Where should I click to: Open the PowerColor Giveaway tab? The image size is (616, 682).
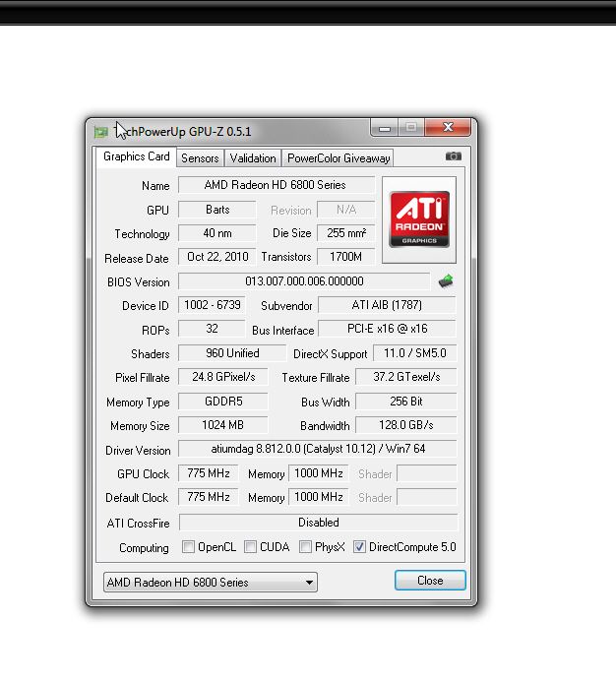coord(339,158)
